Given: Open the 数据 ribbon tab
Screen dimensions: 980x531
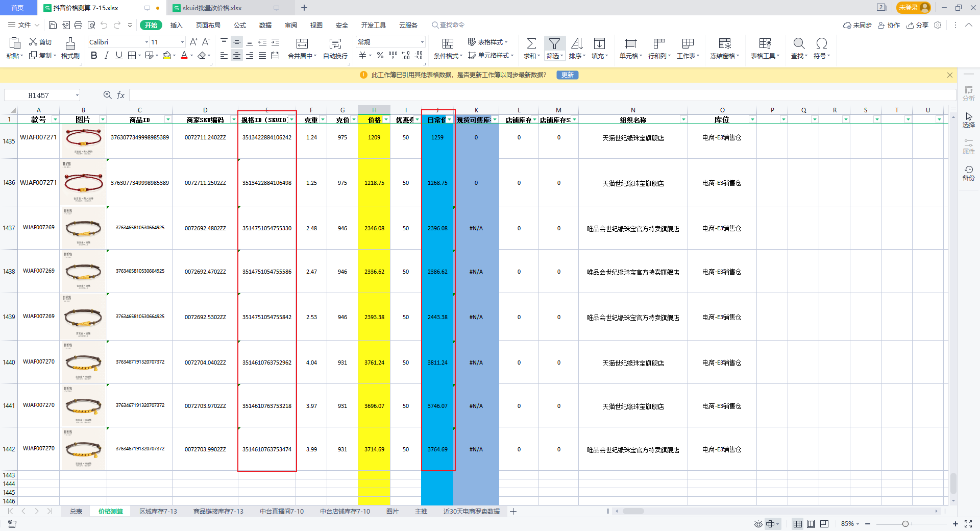Looking at the screenshot, I should (265, 25).
